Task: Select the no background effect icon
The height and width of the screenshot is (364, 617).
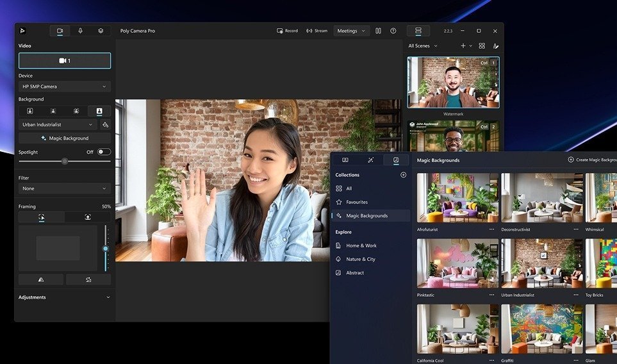Action: pos(30,112)
